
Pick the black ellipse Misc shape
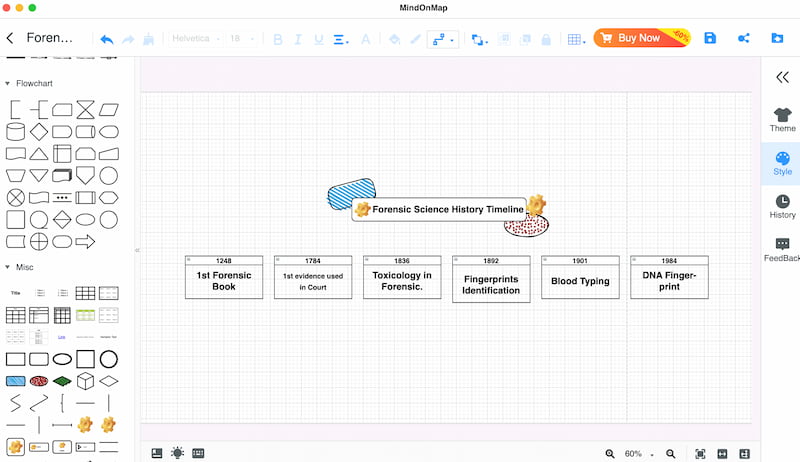tap(62, 359)
